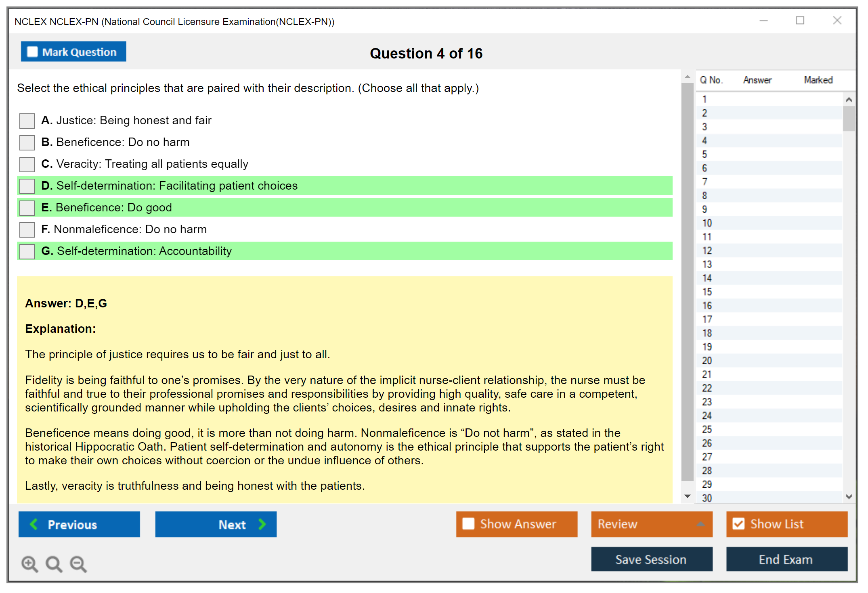Uncheck the Show List checkbox
868x593 pixels.
(738, 524)
